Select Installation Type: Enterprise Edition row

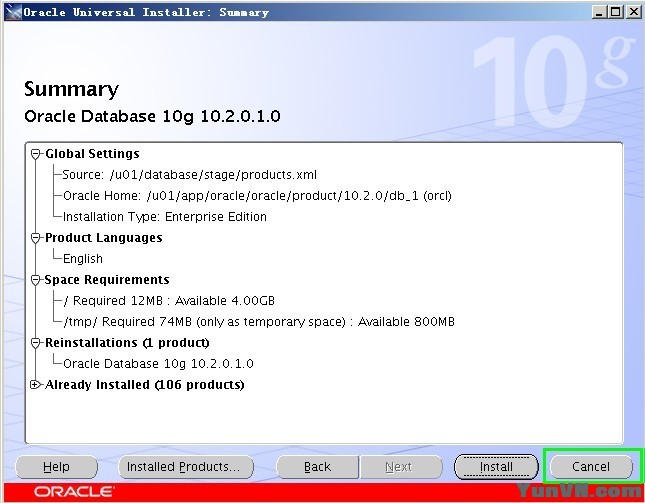[165, 217]
